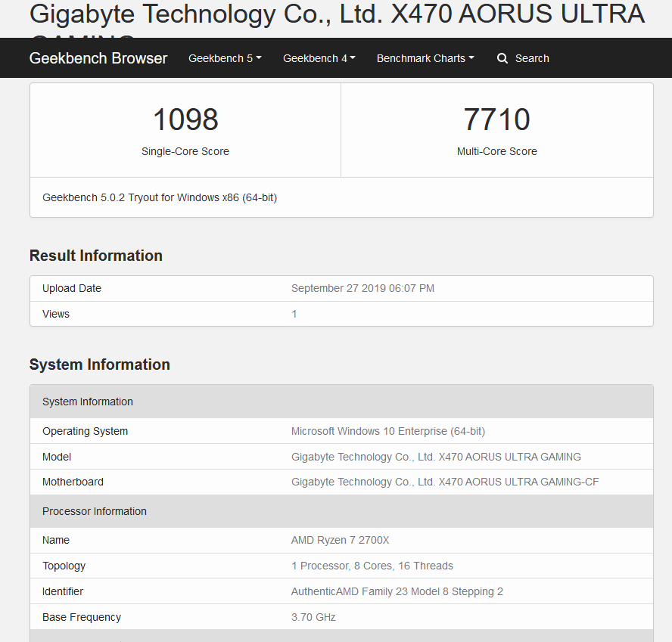This screenshot has width=672, height=642.
Task: Click the Topology row label
Action: pyautogui.click(x=64, y=566)
